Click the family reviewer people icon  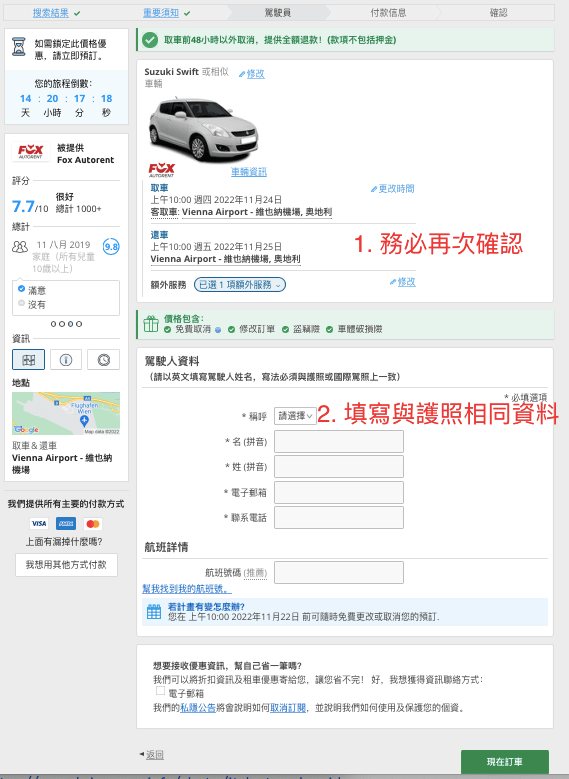point(20,246)
